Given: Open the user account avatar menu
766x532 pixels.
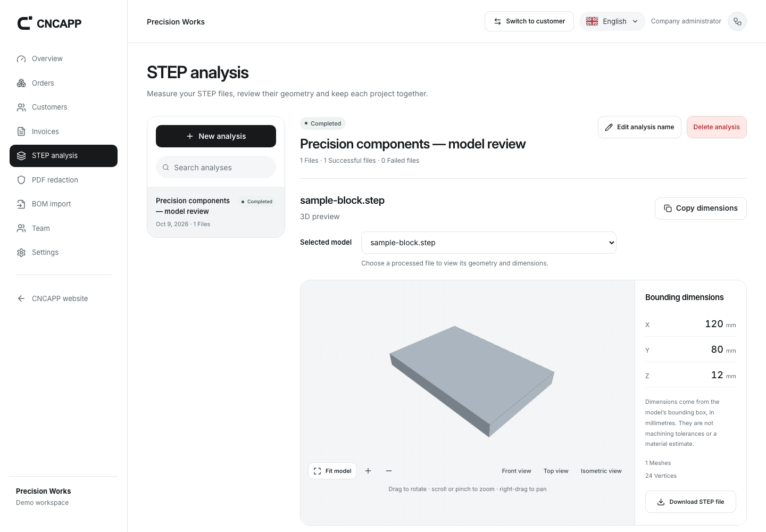Looking at the screenshot, I should point(737,21).
